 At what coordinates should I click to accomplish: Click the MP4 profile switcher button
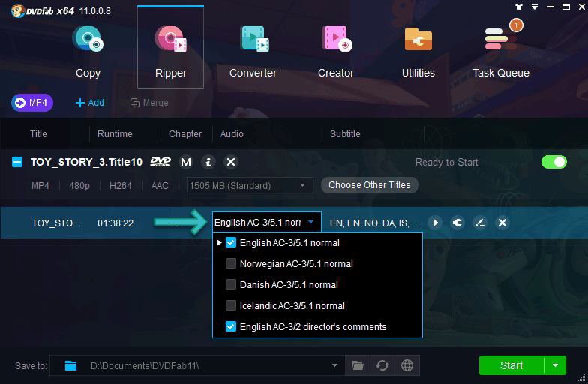[32, 103]
